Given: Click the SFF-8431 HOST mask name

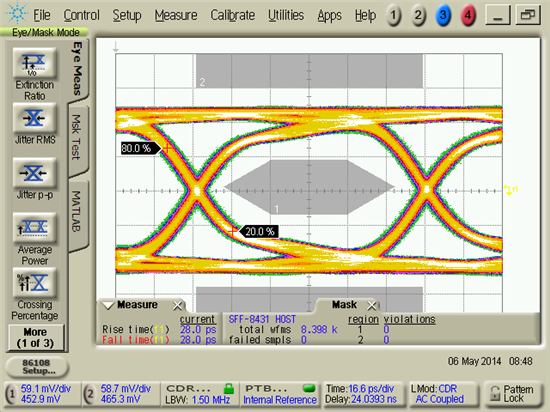Looking at the screenshot, I should click(262, 319).
